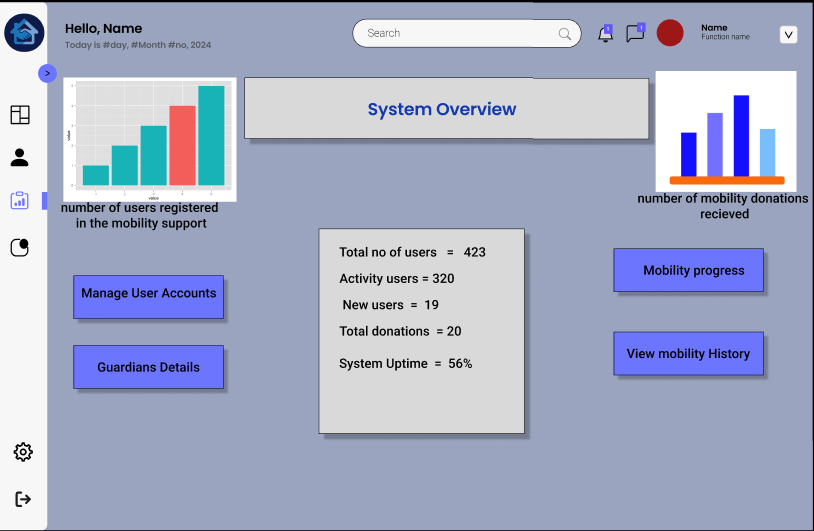Open the Guardians Details button
The image size is (814, 531).
tap(148, 367)
